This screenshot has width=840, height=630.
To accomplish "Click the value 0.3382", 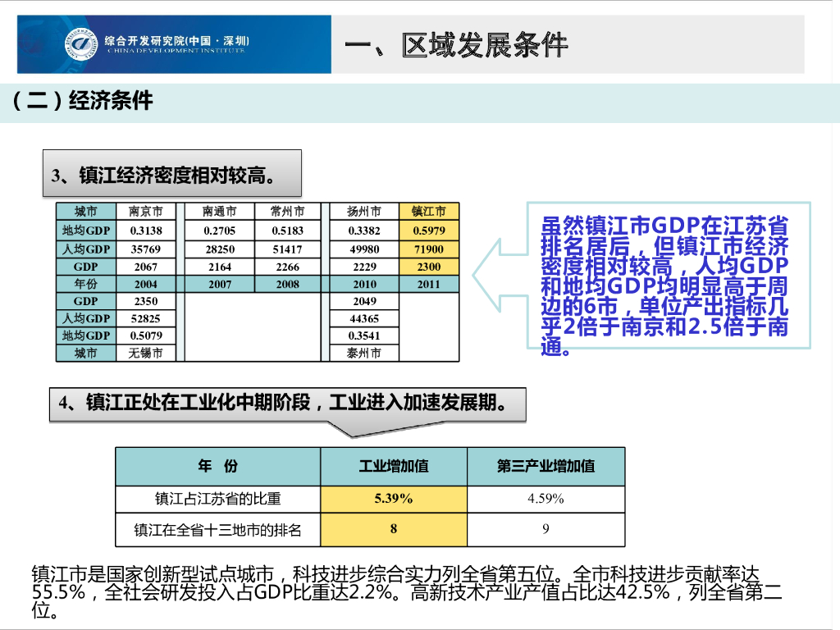I will pos(364,231).
